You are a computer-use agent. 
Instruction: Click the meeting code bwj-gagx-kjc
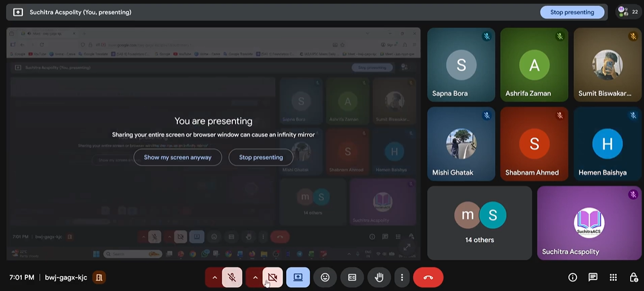tap(66, 278)
